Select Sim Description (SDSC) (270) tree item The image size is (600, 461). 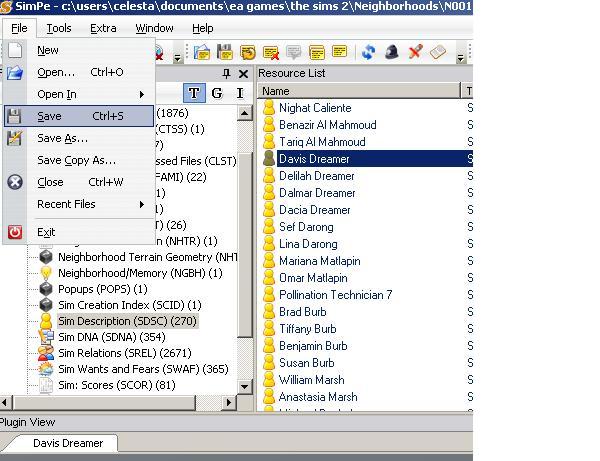(127, 321)
